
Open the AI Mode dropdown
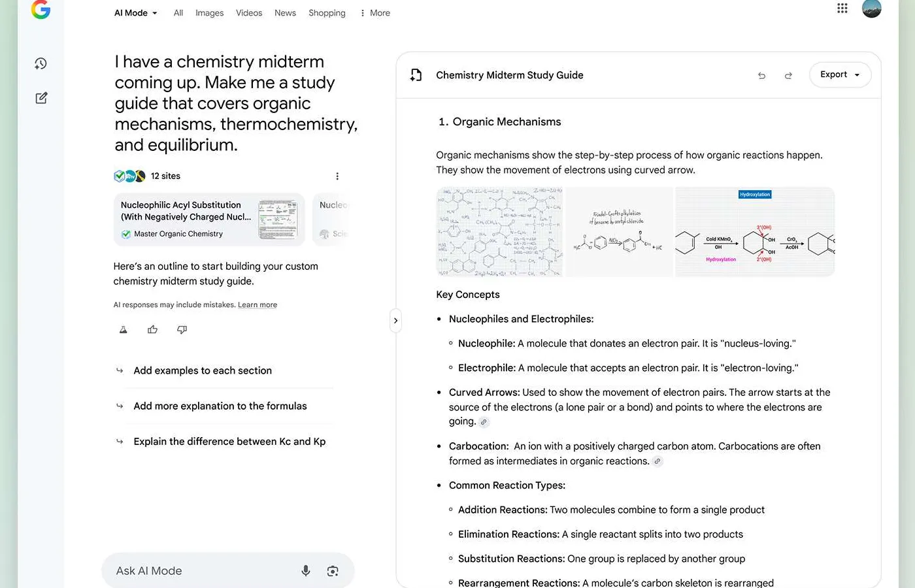click(136, 13)
